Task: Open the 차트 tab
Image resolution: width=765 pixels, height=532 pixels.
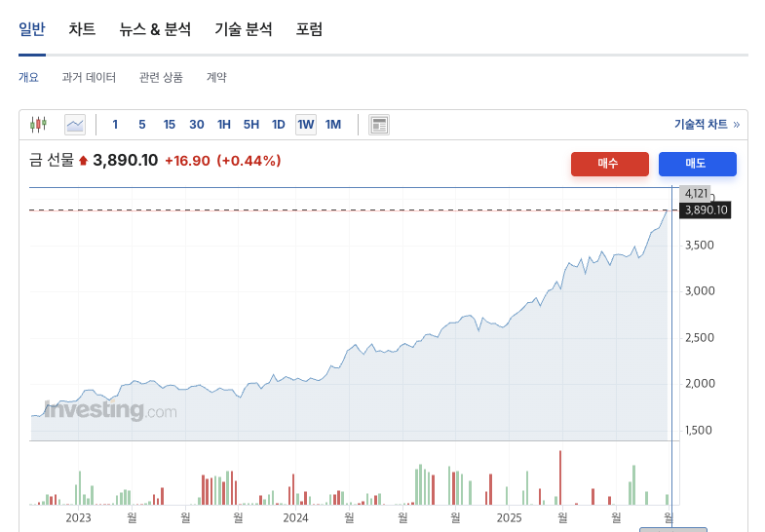Action: coord(82,29)
